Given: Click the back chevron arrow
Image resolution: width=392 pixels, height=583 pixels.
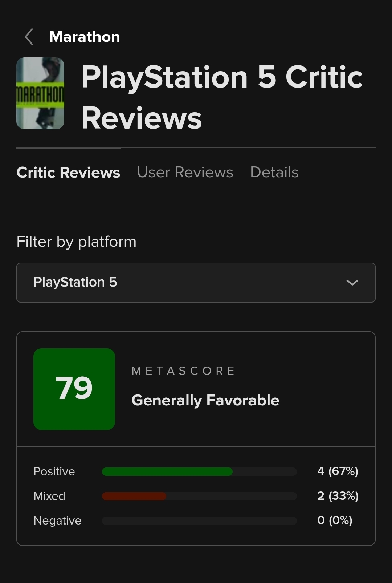Looking at the screenshot, I should point(29,37).
